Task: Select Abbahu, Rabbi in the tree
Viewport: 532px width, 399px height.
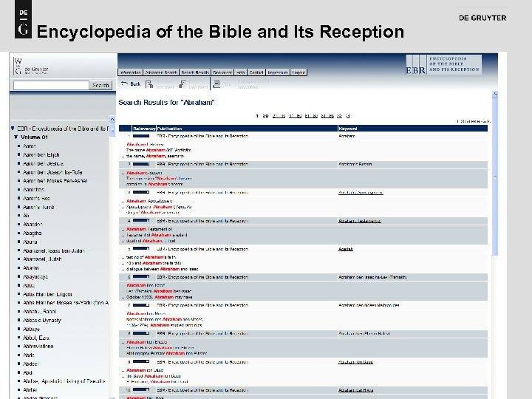Action: [39, 312]
